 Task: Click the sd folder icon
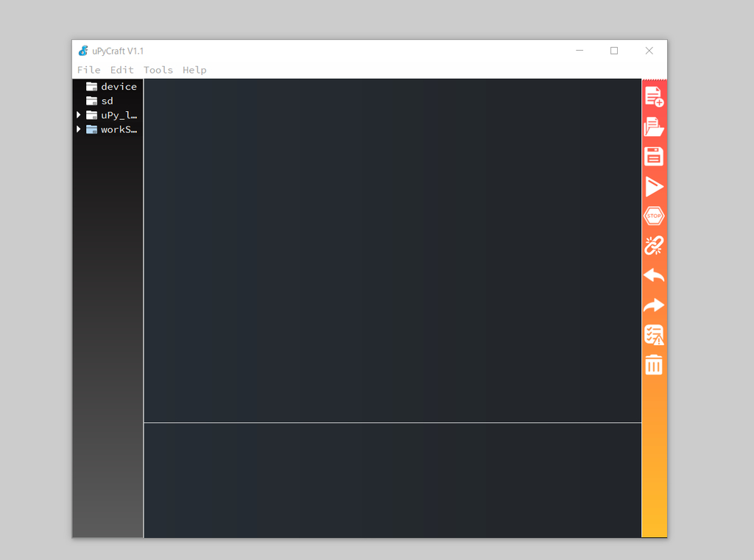91,101
